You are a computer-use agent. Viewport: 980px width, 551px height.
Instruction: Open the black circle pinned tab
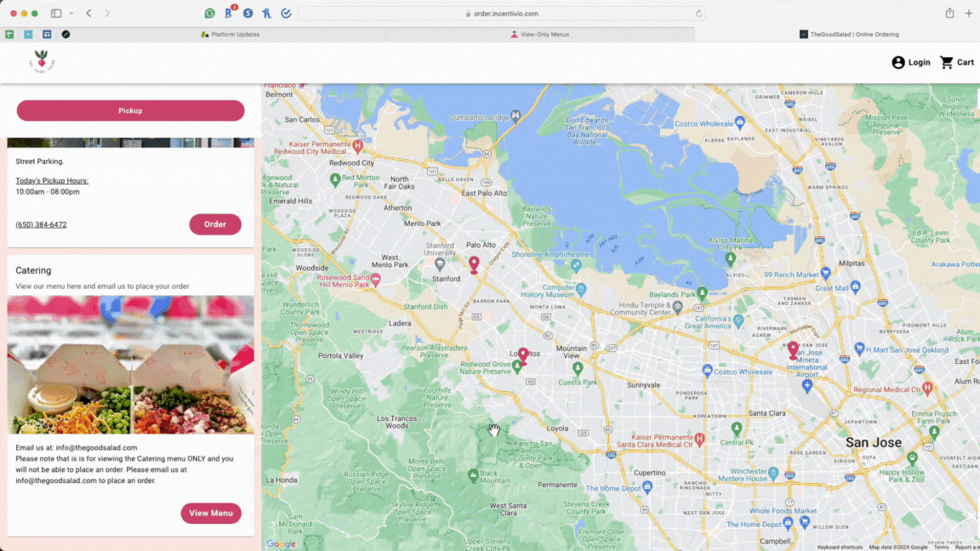[x=66, y=34]
